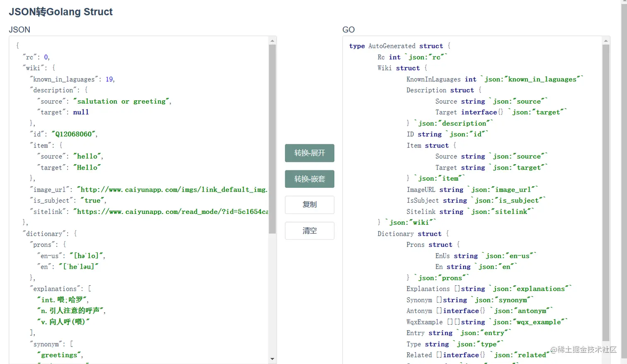Click the "Sitelink string" field line
This screenshot has width=627, height=364.
click(470, 211)
